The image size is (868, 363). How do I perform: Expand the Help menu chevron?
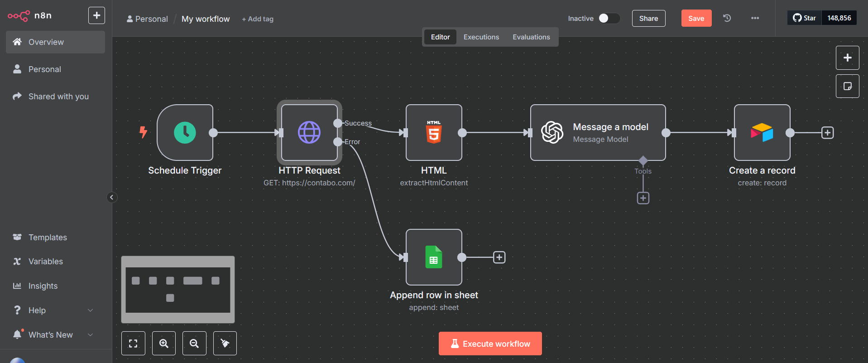(x=90, y=310)
